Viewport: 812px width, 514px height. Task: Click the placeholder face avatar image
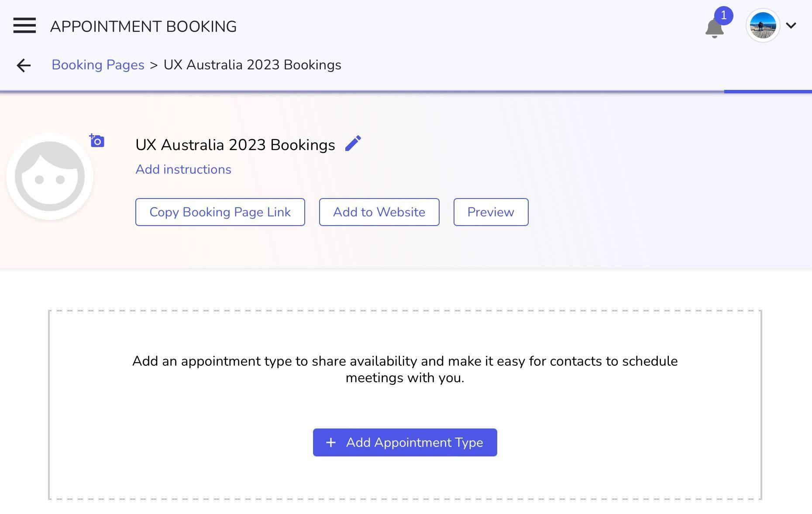pyautogui.click(x=50, y=176)
